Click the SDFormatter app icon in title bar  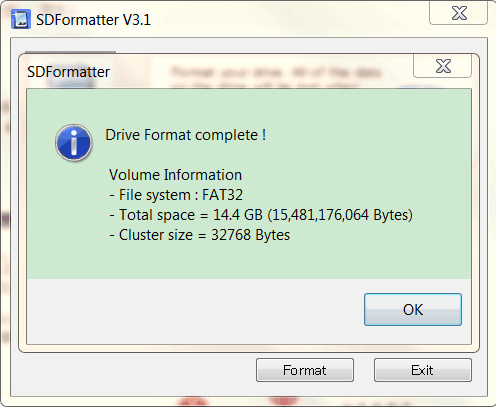pos(21,19)
